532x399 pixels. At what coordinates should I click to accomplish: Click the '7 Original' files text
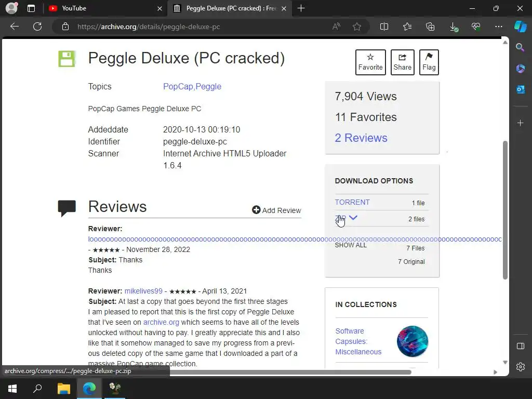click(x=411, y=262)
